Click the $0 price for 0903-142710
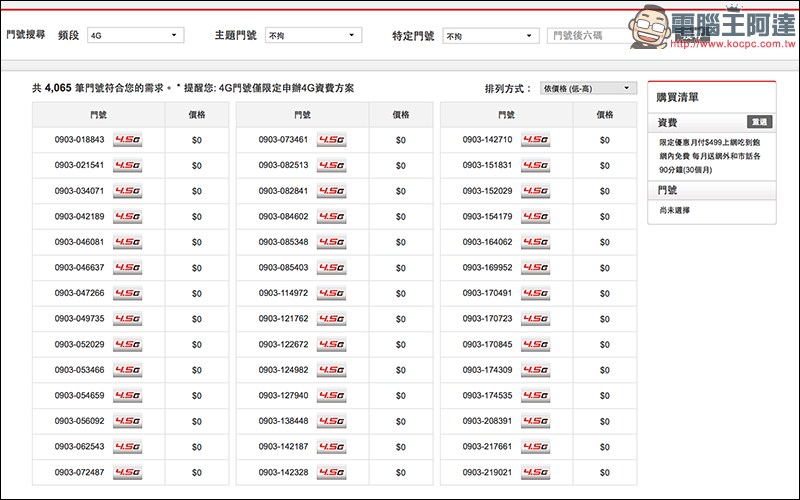The image size is (800, 500). click(x=605, y=140)
